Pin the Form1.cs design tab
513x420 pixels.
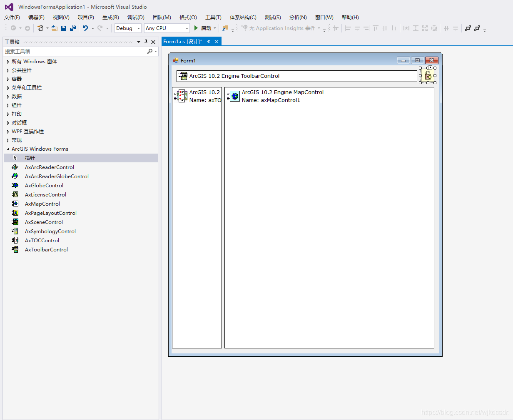[209, 42]
